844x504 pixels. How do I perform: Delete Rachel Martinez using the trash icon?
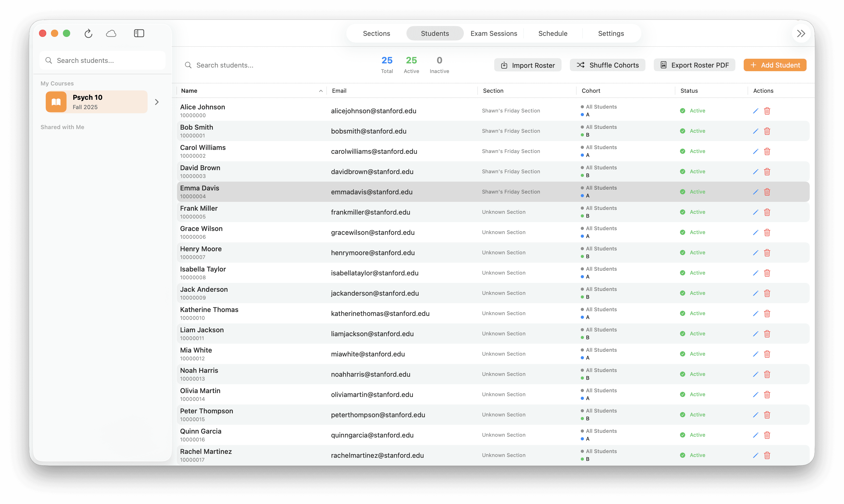point(767,455)
